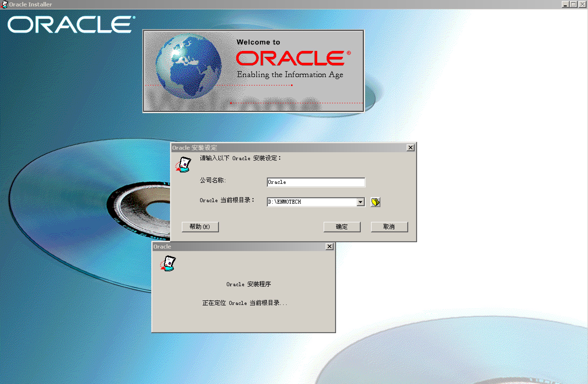Image resolution: width=588 pixels, height=384 pixels.
Task: Close the Oracle progress dialog
Action: pyautogui.click(x=330, y=246)
